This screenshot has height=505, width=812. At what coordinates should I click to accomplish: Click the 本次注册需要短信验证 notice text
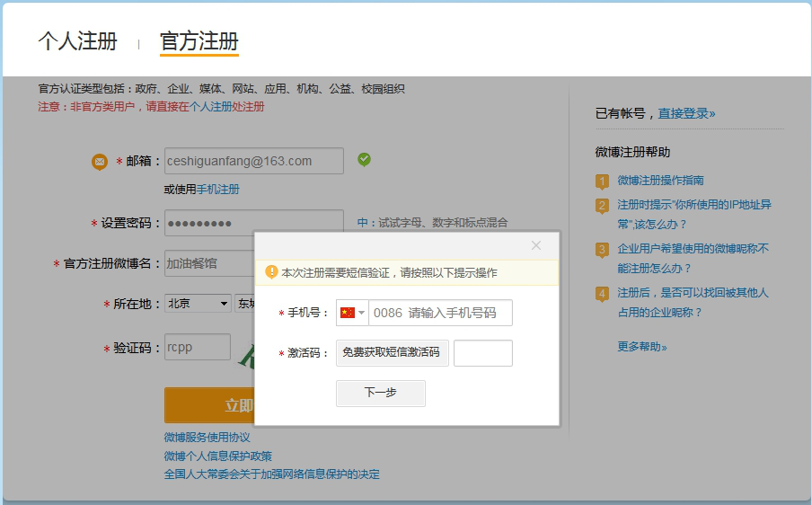pyautogui.click(x=389, y=272)
